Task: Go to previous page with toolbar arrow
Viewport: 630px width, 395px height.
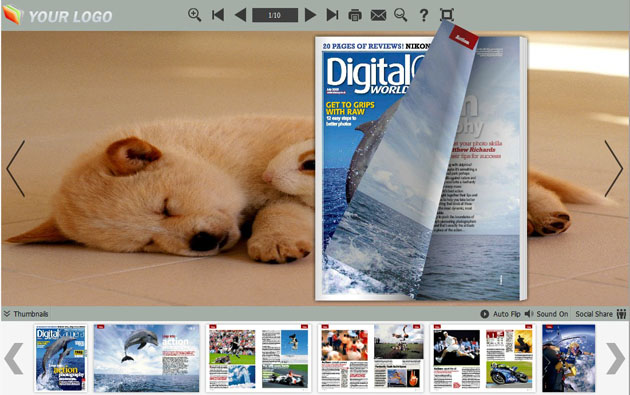Action: click(240, 15)
